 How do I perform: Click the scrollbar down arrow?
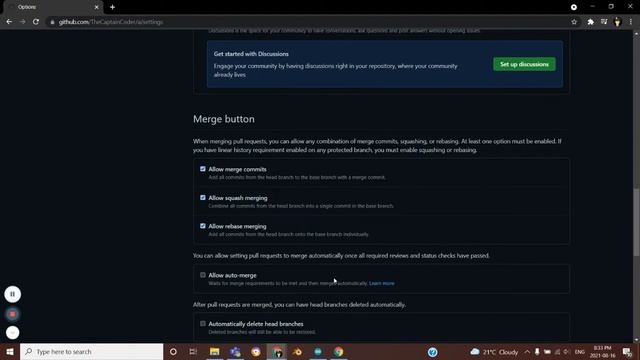(636, 340)
